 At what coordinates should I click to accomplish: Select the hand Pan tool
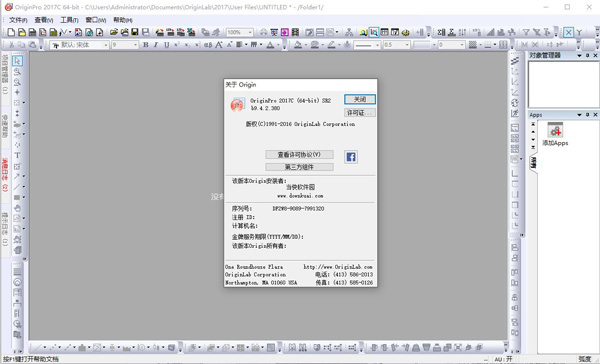17,208
